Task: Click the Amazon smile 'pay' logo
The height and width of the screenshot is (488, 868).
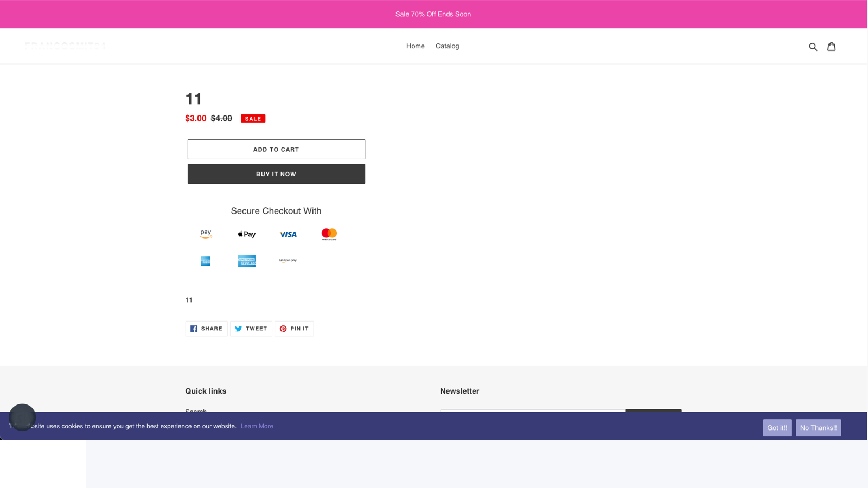Action: pyautogui.click(x=206, y=234)
